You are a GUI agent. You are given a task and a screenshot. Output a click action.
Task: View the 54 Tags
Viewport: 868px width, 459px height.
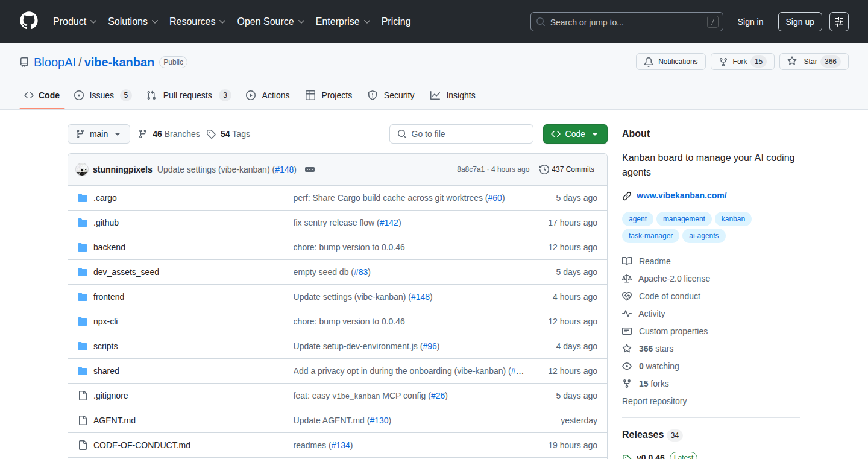(x=228, y=134)
